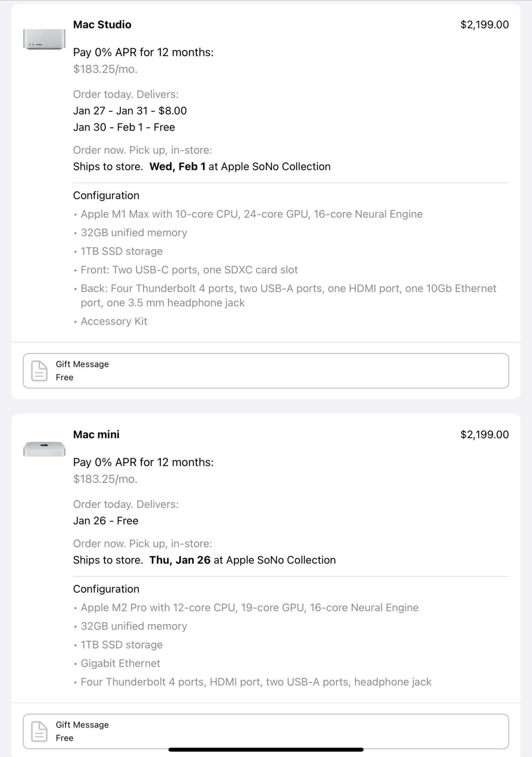
Task: Click the Mac mini $2,199.00 price
Action: (484, 435)
